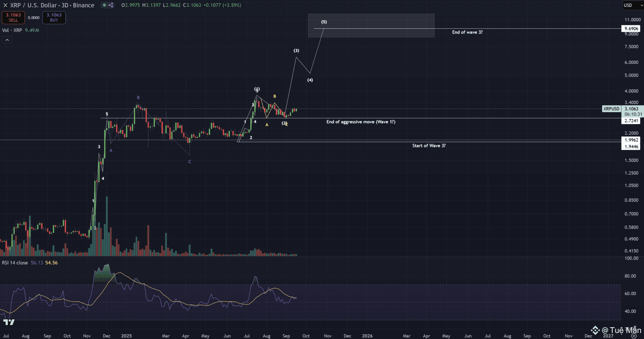
Task: Click the 2025 label on time axis
Action: coord(126,336)
